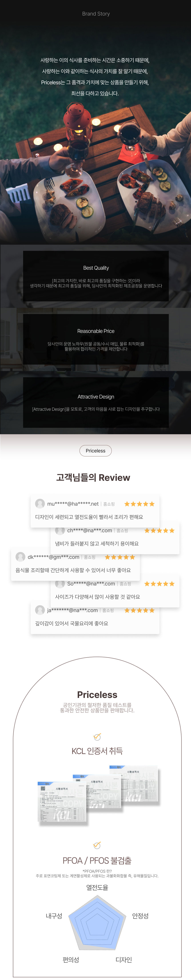
Task: Select the Best Quality card
Action: tap(96, 276)
